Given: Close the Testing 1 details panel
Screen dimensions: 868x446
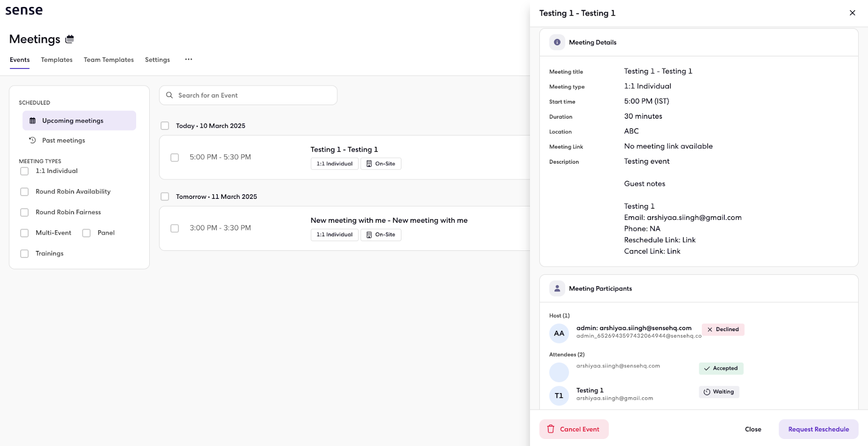Looking at the screenshot, I should pos(852,13).
